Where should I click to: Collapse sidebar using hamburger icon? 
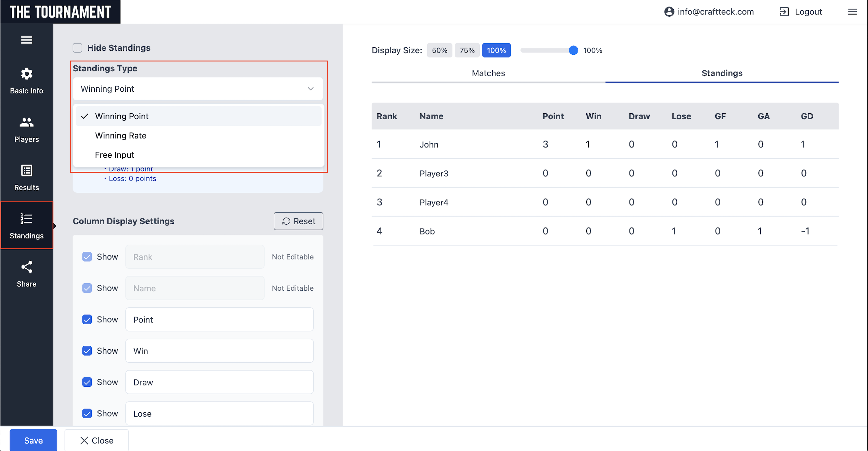27,40
